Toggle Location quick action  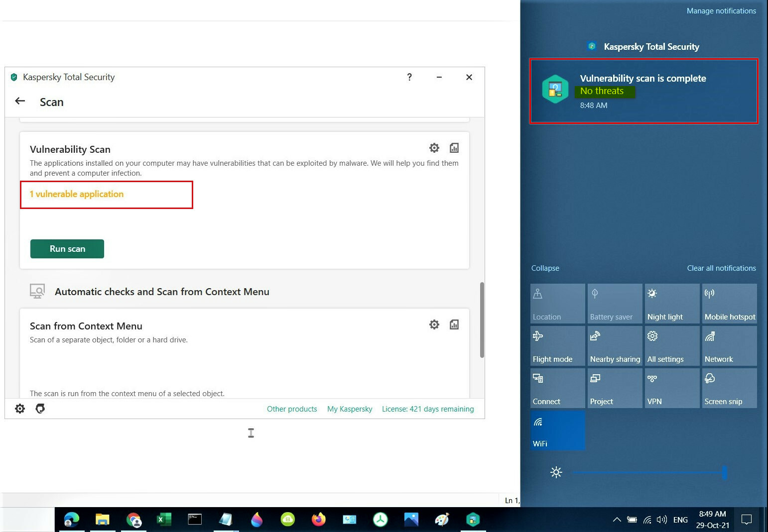tap(558, 304)
